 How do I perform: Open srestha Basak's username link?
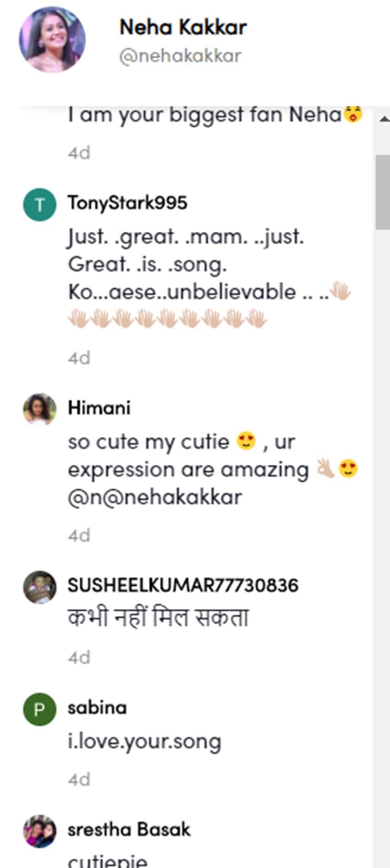point(129,830)
